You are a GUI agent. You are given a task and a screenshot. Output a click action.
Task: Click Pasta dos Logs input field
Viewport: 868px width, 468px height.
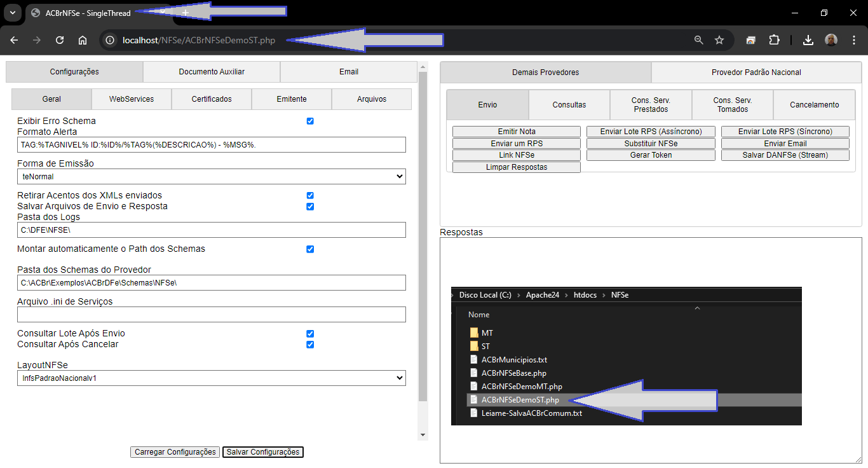[x=212, y=230]
